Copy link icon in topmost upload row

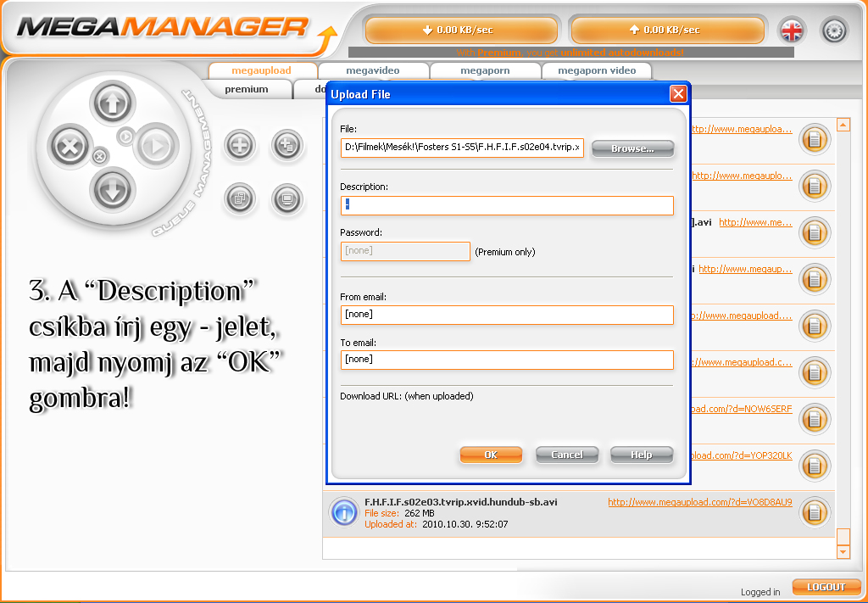[815, 140]
